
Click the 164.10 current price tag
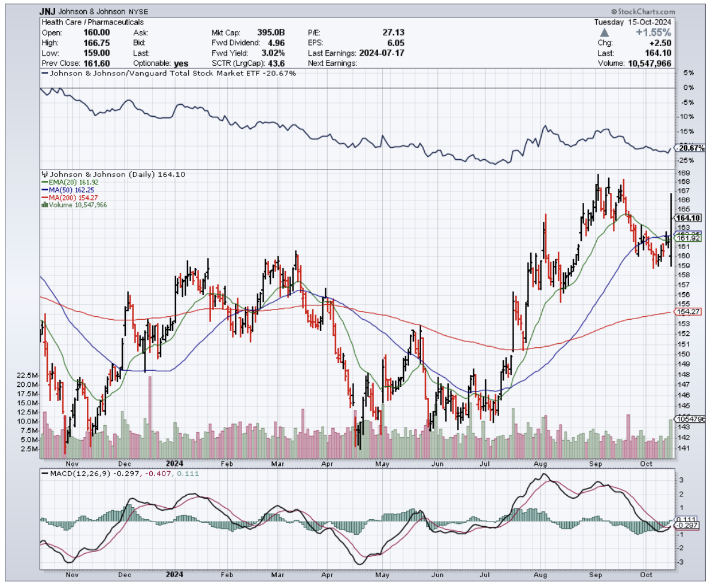(688, 218)
